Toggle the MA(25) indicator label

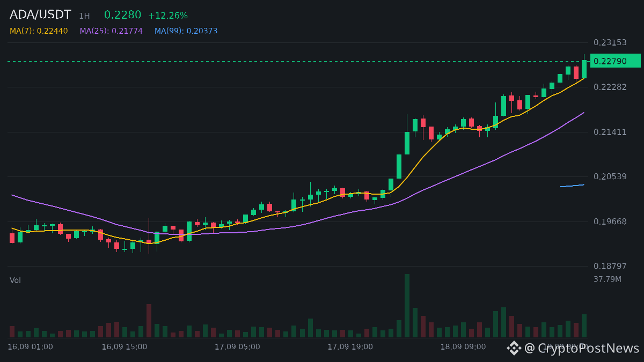tap(111, 31)
